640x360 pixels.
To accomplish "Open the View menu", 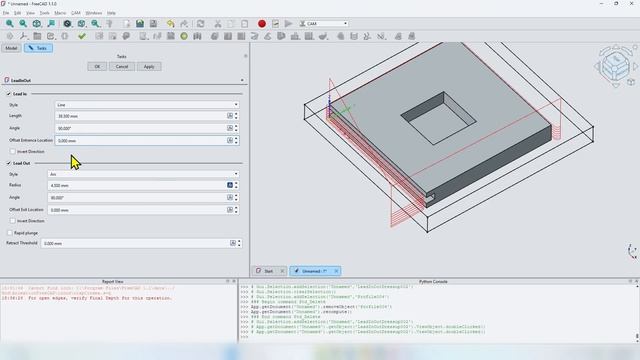I will click(31, 13).
